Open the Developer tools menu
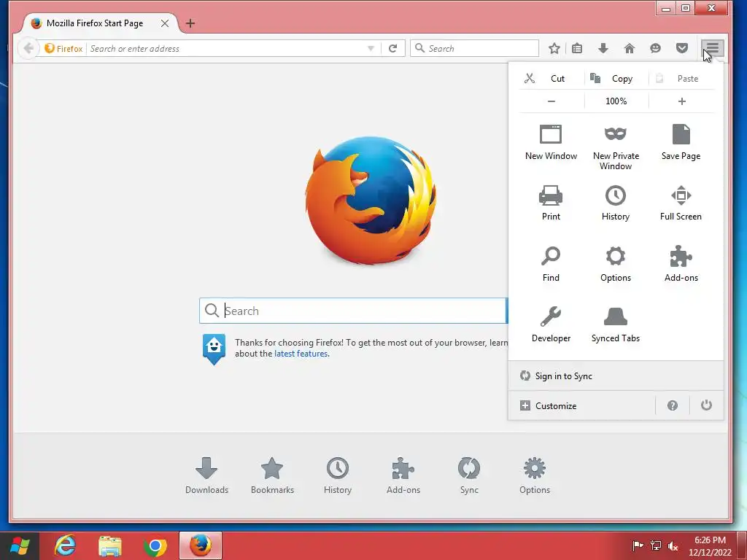 coord(551,324)
